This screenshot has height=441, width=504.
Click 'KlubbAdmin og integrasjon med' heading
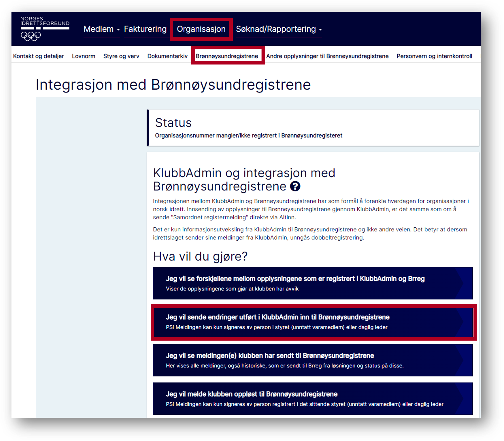(x=244, y=180)
